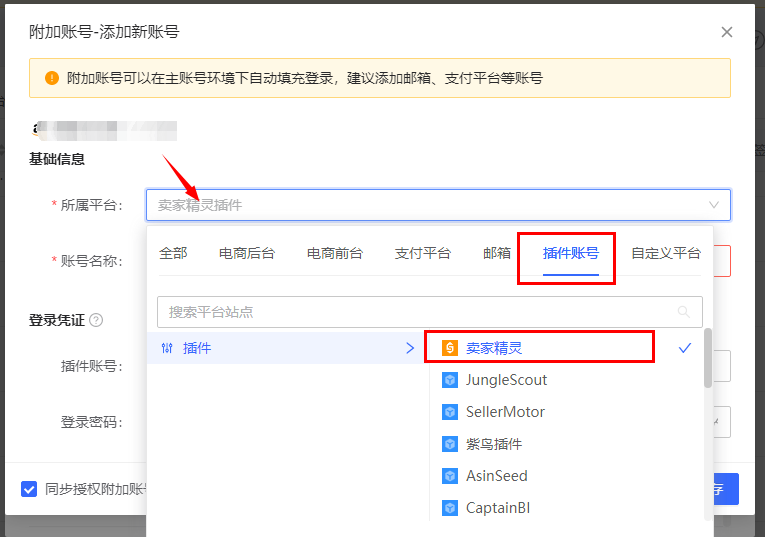Click the plugin list vertical scrollbar
Image resolution: width=765 pixels, height=537 pixels.
(708, 358)
